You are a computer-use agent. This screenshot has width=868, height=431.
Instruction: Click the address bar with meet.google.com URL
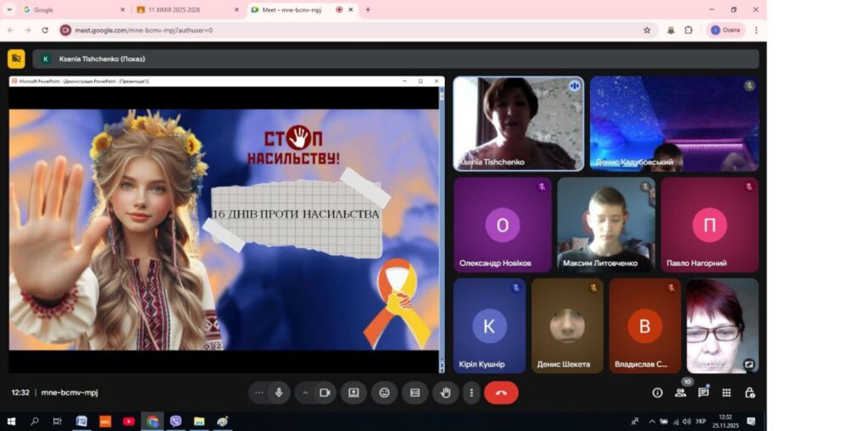click(x=339, y=30)
